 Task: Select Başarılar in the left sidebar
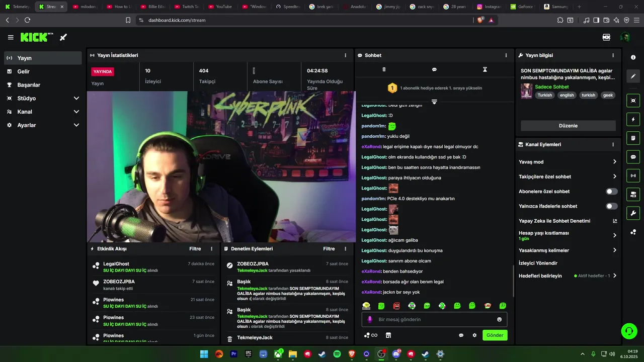pyautogui.click(x=43, y=85)
